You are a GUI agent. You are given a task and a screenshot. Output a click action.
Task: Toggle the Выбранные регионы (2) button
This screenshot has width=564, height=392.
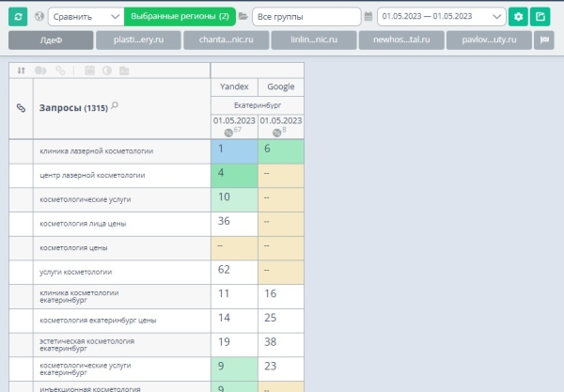pyautogui.click(x=180, y=16)
